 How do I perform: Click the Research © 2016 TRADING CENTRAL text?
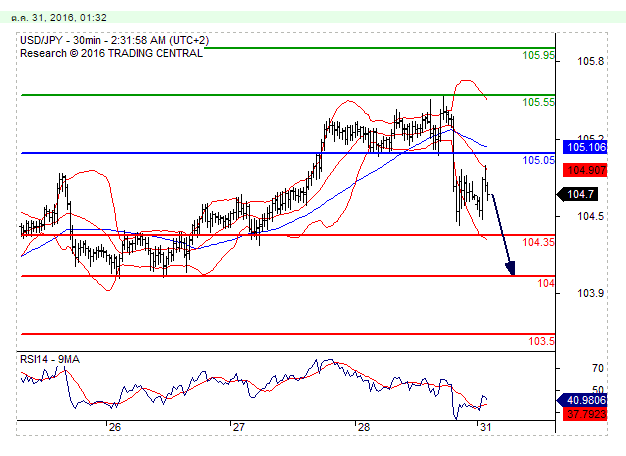111,54
